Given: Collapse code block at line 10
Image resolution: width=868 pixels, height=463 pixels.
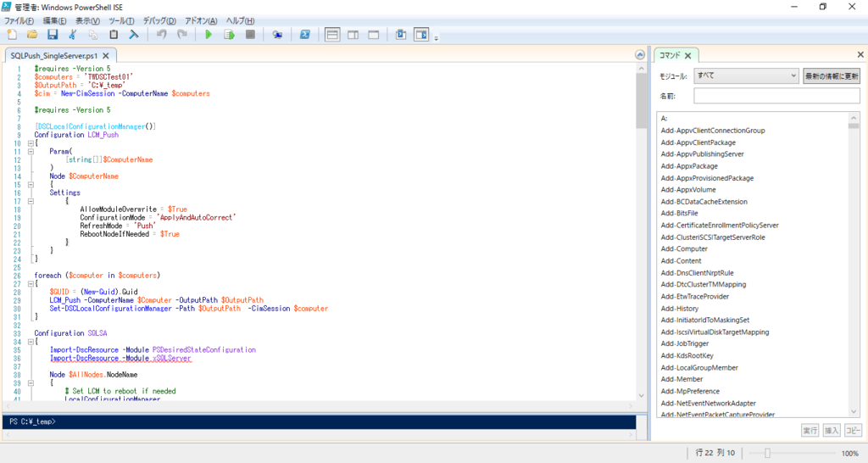Looking at the screenshot, I should 31,143.
